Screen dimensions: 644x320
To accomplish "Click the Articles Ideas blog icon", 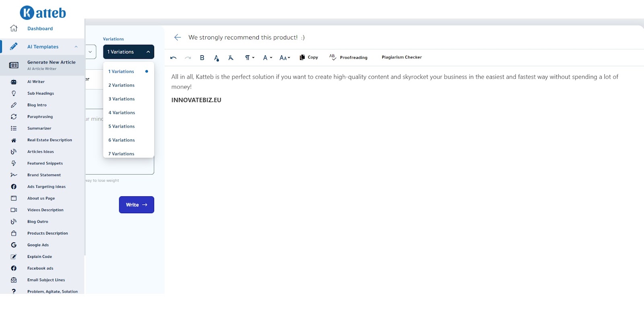I will point(14,152).
